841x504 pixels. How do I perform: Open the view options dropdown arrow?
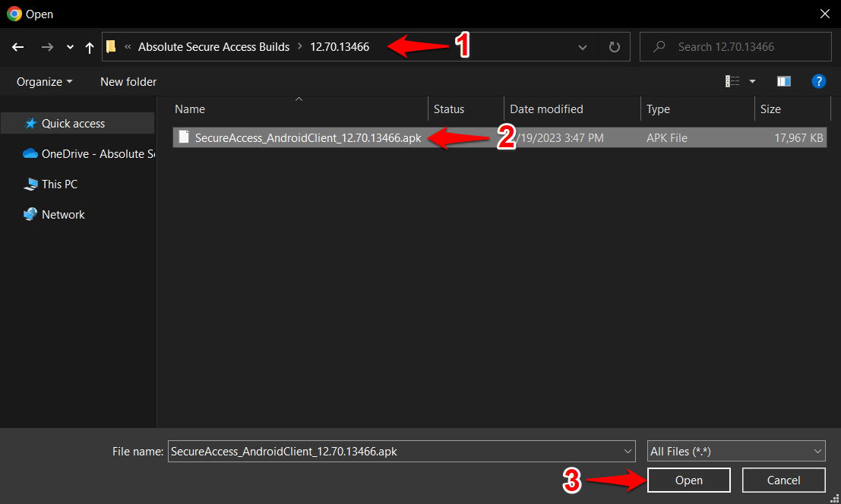click(753, 81)
